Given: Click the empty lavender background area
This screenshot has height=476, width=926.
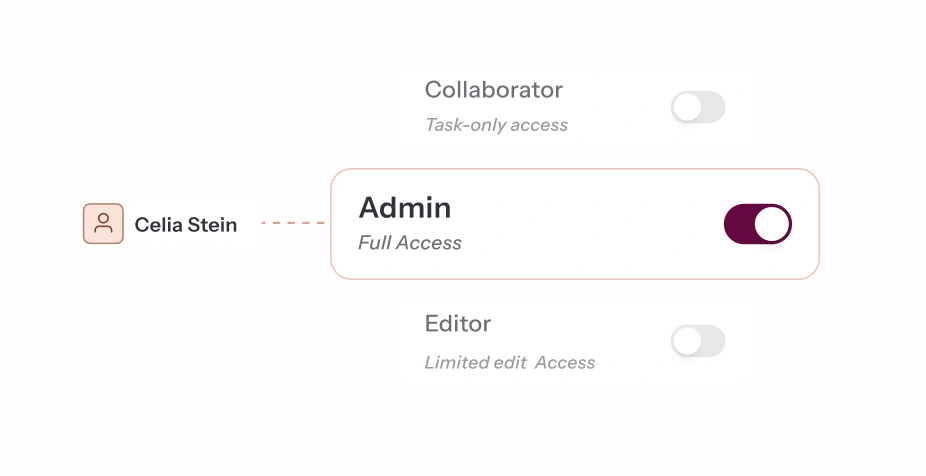Looking at the screenshot, I should [x=150, y=380].
